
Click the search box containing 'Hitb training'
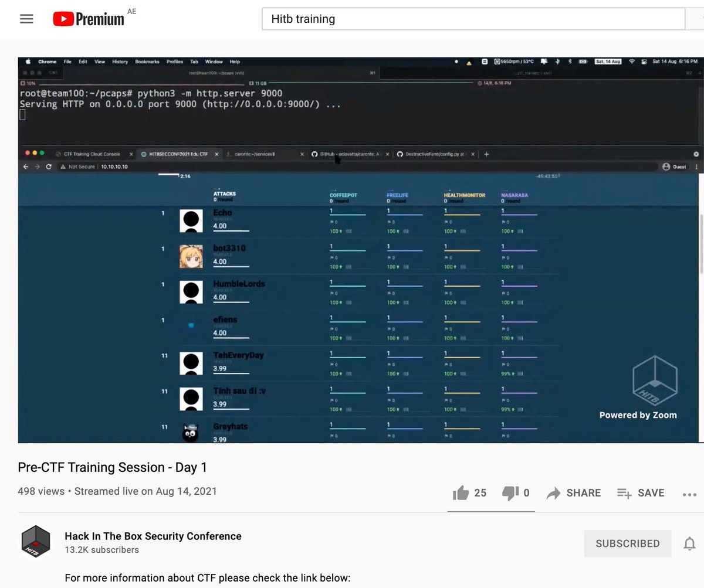pos(473,19)
